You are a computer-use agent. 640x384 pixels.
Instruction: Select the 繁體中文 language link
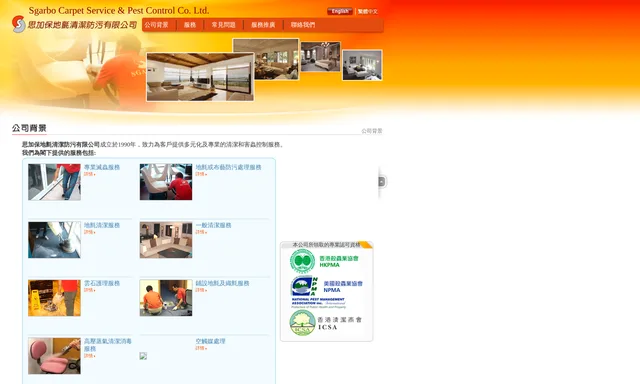pos(368,11)
